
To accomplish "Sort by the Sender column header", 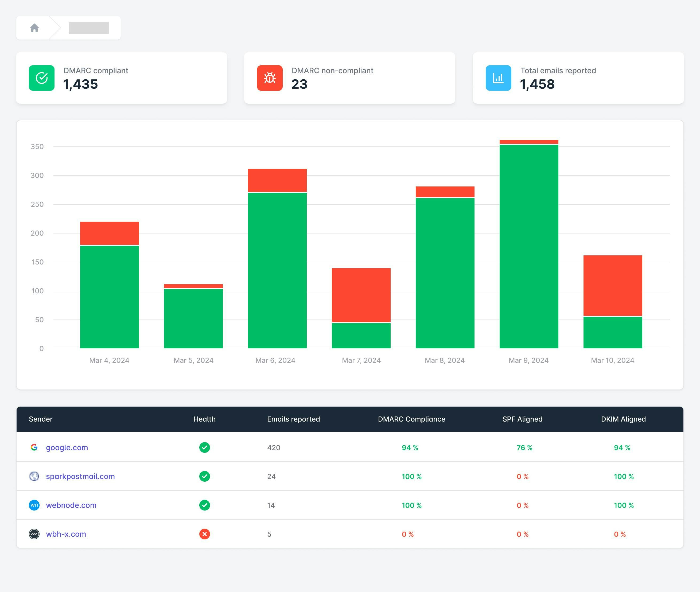I will tap(41, 419).
